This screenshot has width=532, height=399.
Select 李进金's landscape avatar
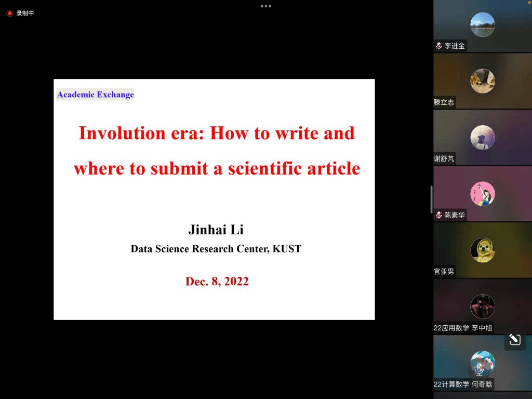pyautogui.click(x=482, y=24)
